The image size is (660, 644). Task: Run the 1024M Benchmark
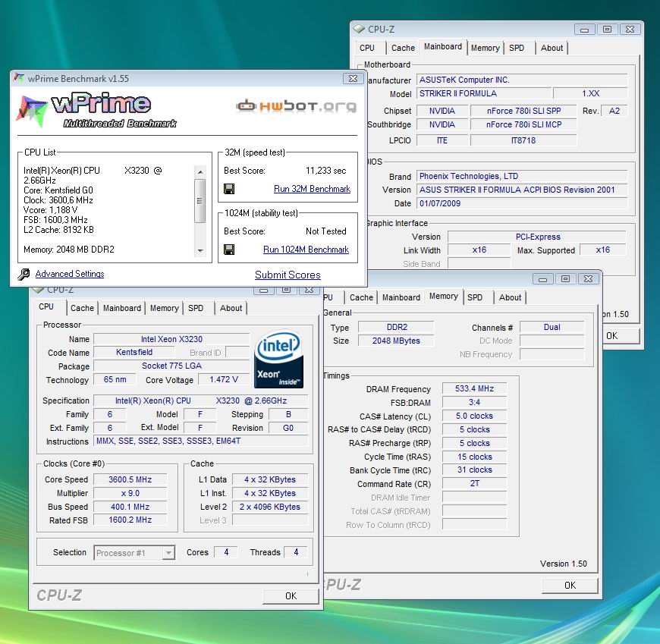(306, 250)
